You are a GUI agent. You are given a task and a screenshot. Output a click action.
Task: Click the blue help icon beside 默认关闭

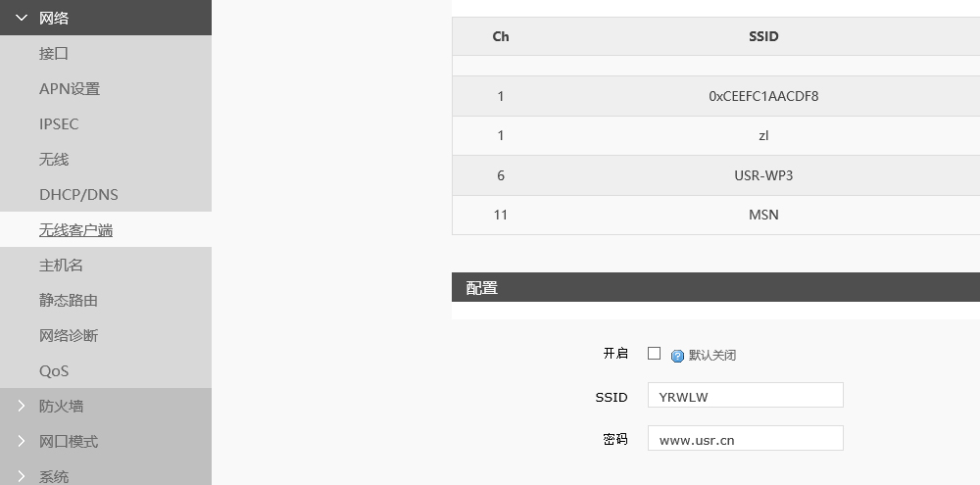click(677, 356)
